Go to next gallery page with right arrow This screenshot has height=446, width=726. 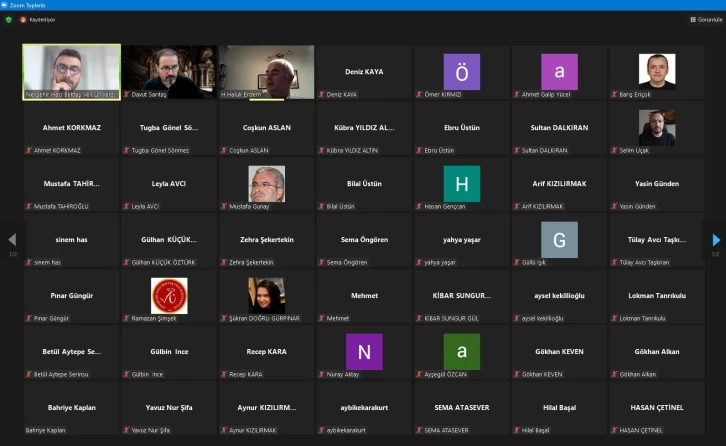pyautogui.click(x=716, y=240)
